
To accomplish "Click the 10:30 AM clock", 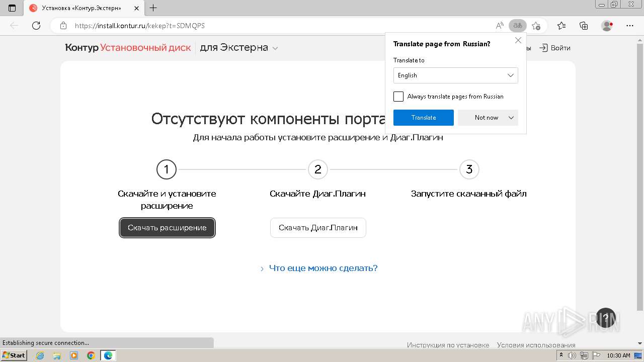I will [x=618, y=355].
